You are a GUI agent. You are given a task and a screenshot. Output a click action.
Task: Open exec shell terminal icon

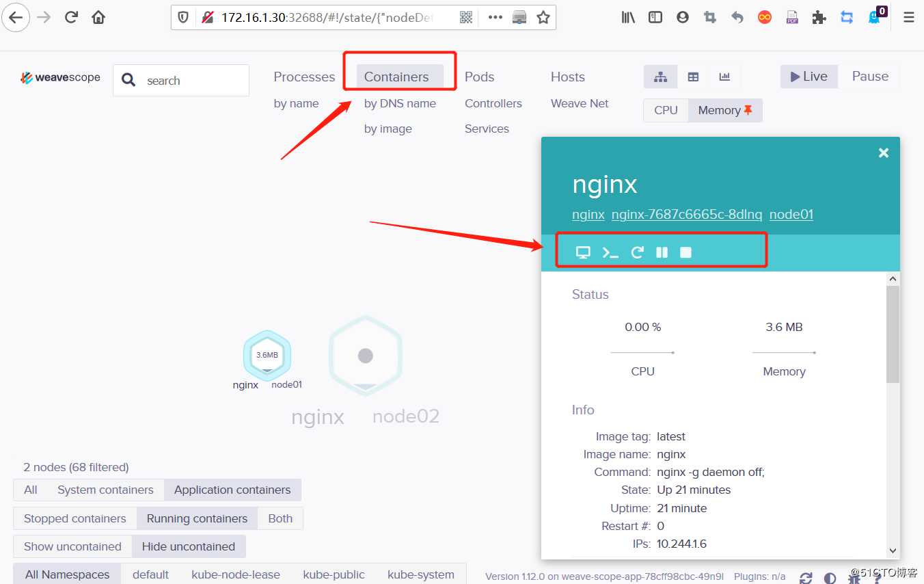[610, 252]
